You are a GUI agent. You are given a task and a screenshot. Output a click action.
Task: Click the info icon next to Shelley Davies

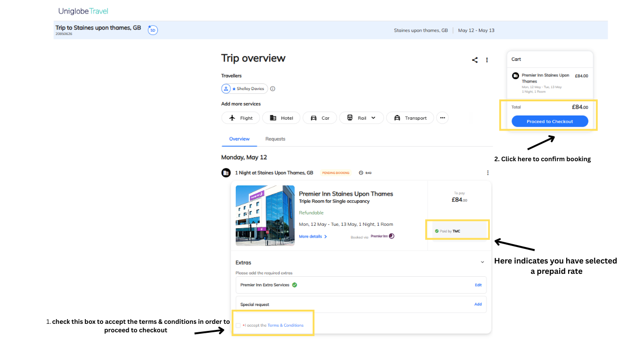(x=272, y=89)
